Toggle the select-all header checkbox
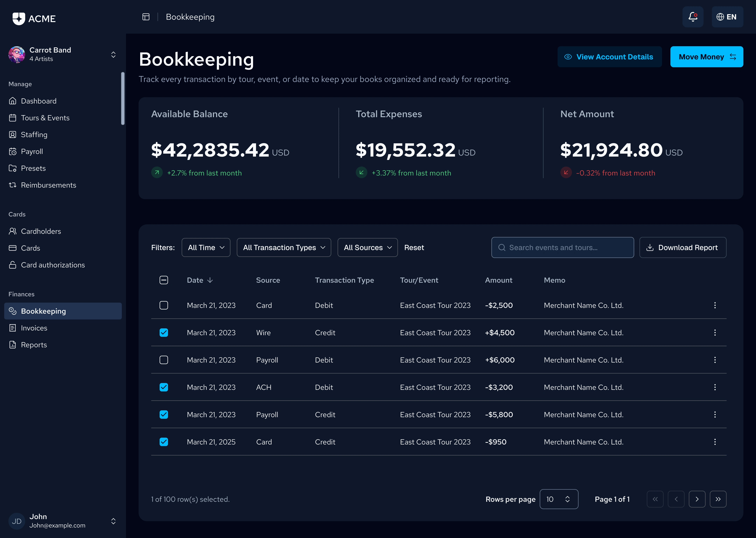The height and width of the screenshot is (538, 756). (164, 280)
